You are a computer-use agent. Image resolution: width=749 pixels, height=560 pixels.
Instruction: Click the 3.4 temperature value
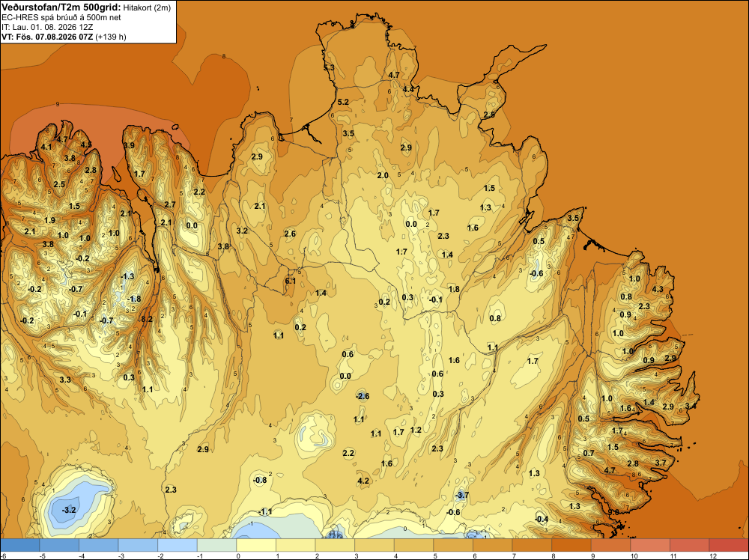(691, 406)
